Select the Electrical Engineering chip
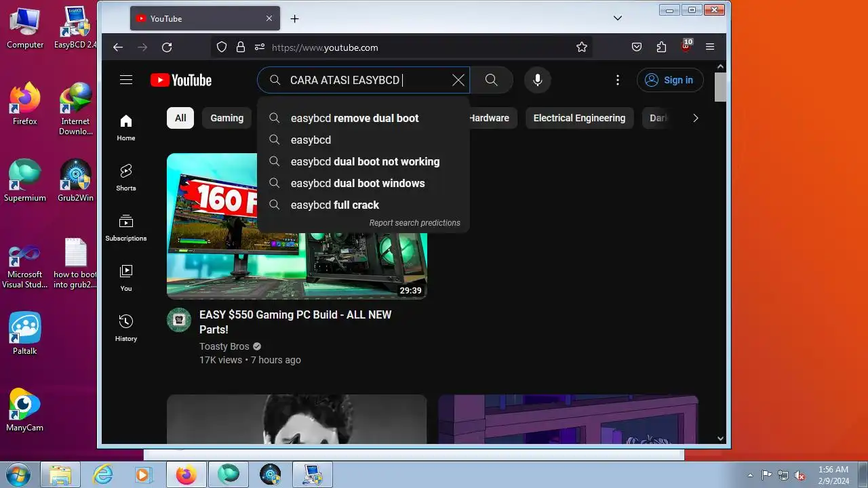This screenshot has width=868, height=488. (x=579, y=118)
